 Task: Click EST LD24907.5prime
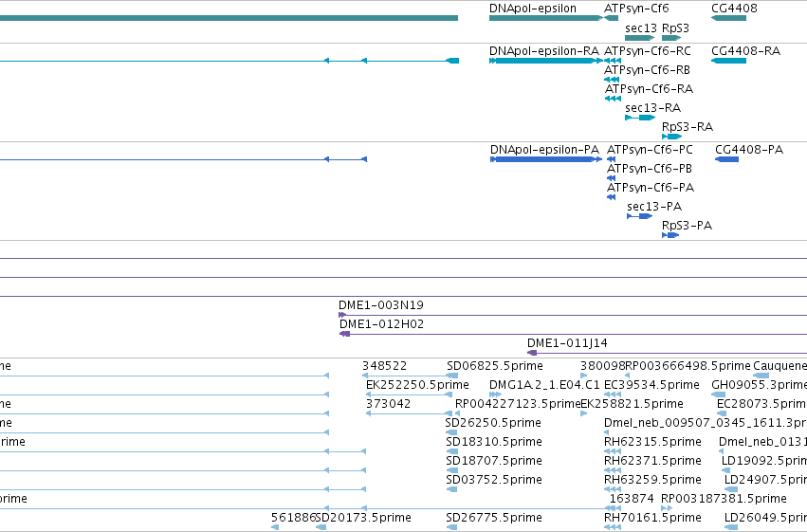(x=731, y=490)
